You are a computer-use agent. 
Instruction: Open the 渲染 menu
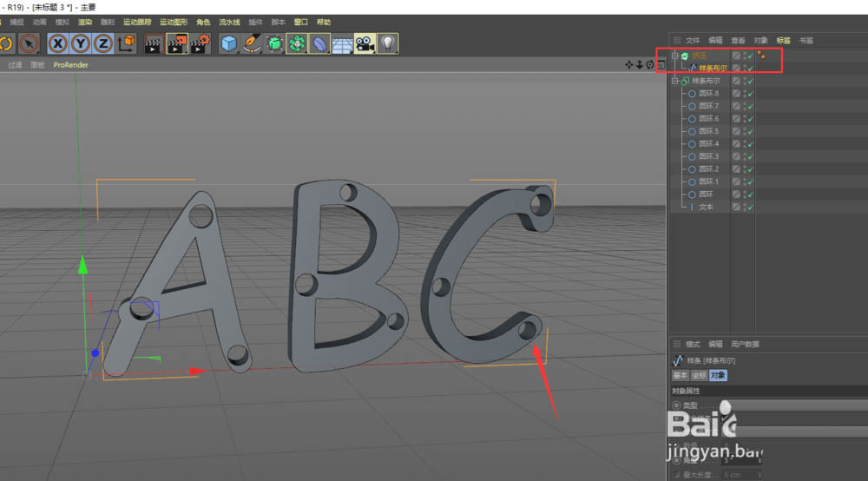click(85, 23)
